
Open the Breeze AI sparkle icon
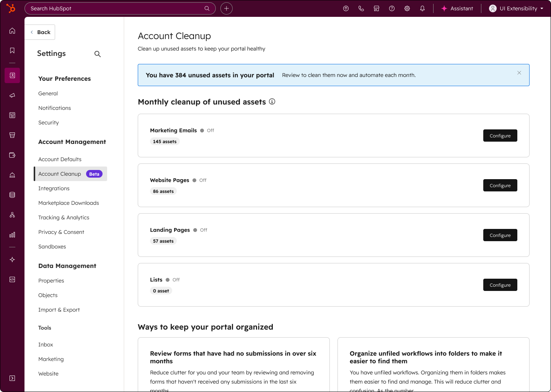pyautogui.click(x=12, y=260)
